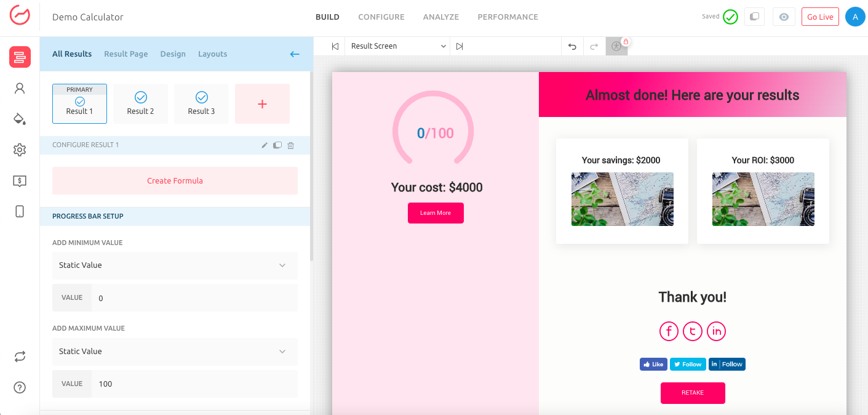Click the PROGRESS BAR SETUP section header
Image resolution: width=868 pixels, height=415 pixels.
click(x=175, y=217)
